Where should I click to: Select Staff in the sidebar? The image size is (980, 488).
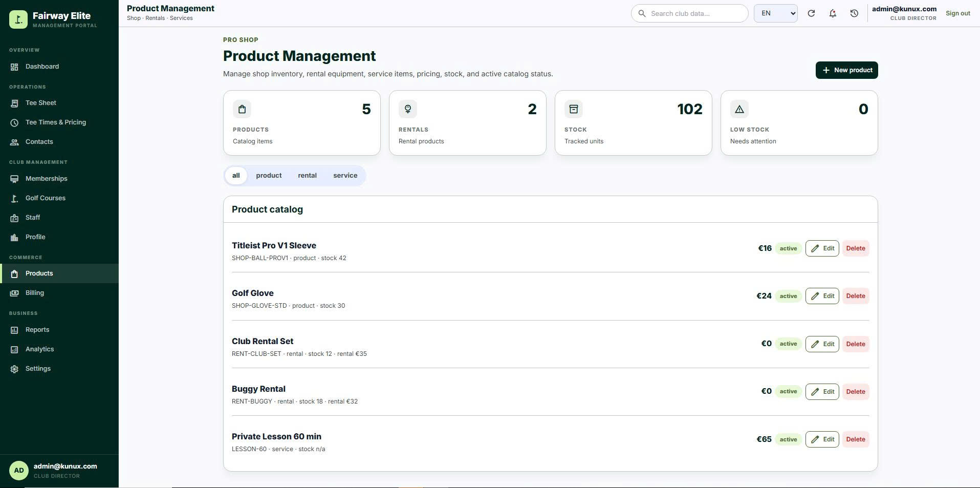(x=59, y=218)
